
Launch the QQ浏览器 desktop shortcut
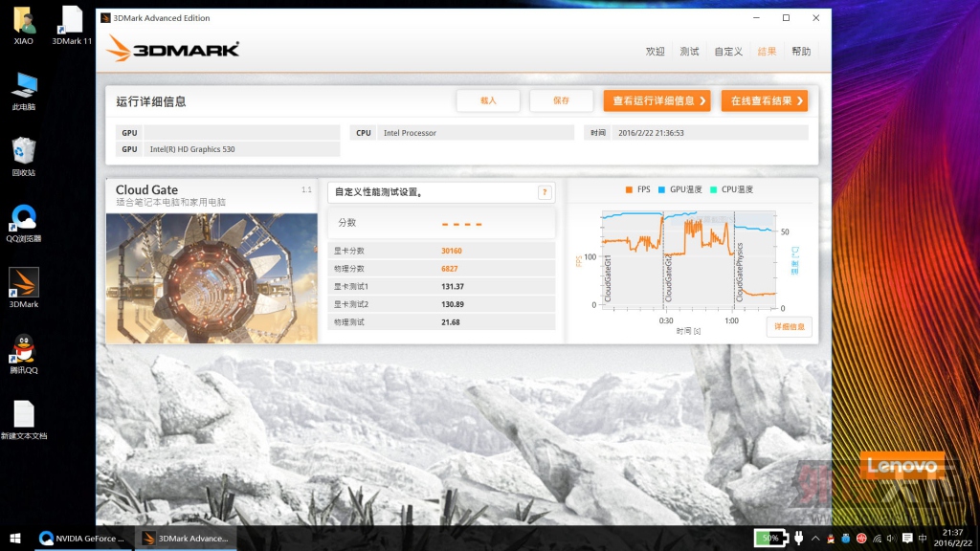coord(24,223)
